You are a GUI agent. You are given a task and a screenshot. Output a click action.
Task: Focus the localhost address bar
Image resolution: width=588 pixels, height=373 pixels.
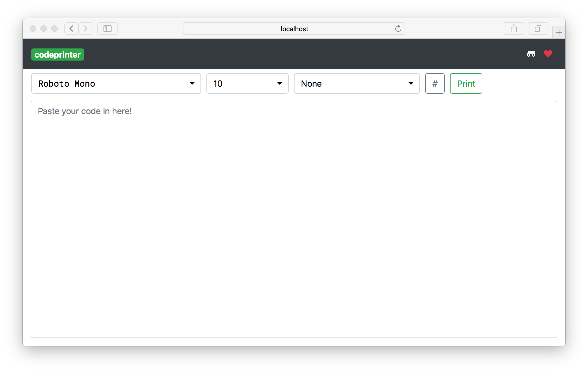click(294, 29)
